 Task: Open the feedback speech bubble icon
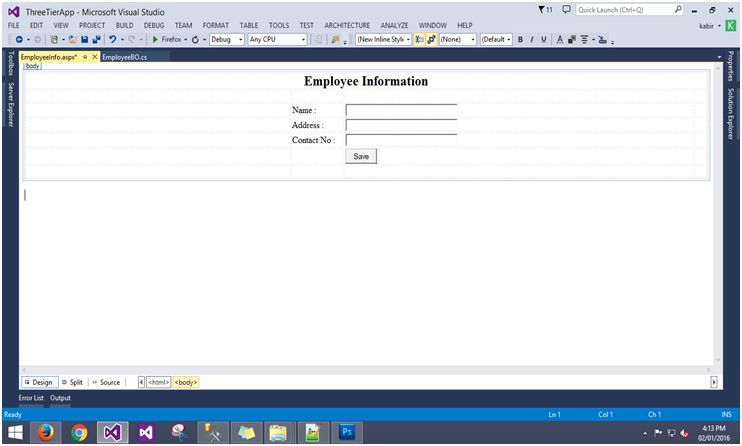coord(566,9)
